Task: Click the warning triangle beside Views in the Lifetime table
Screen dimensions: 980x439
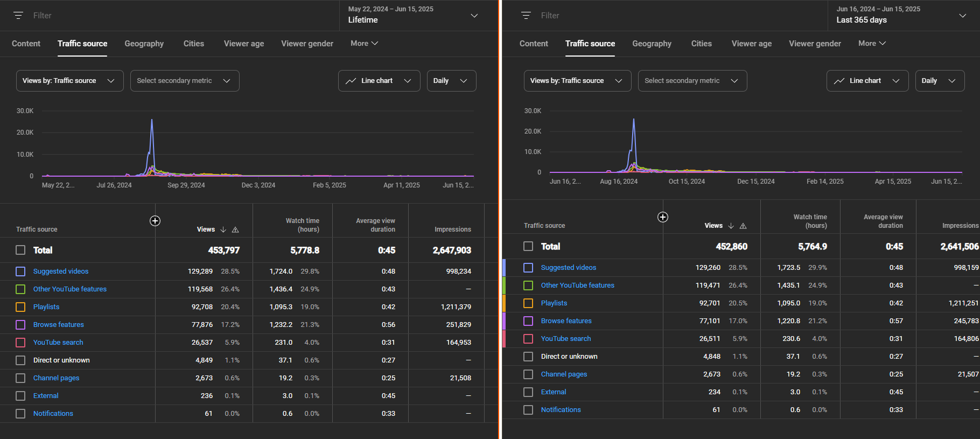Action: click(235, 229)
